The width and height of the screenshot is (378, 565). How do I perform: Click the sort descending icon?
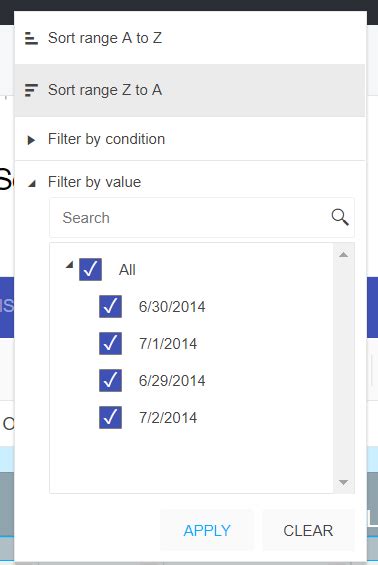point(31,90)
